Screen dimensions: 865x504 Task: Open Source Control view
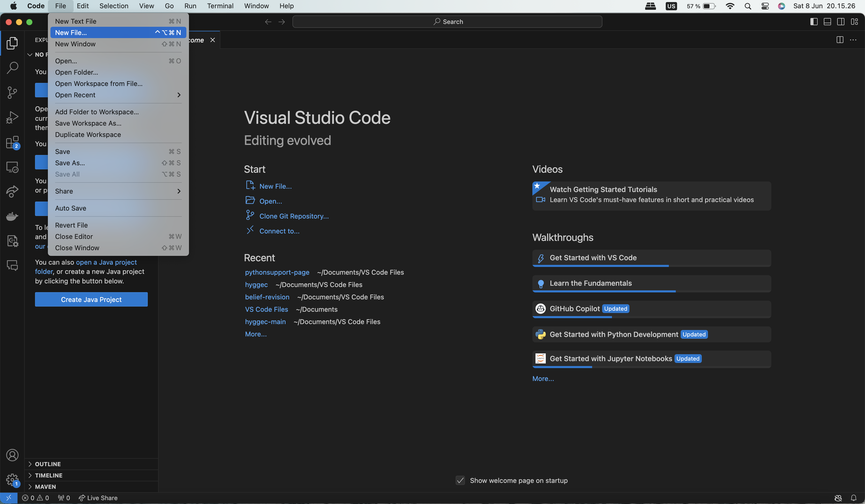(12, 92)
